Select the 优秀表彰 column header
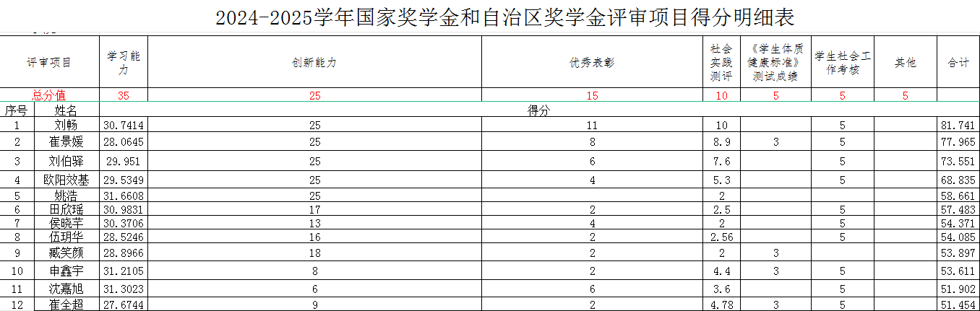The image size is (980, 311). click(x=592, y=63)
